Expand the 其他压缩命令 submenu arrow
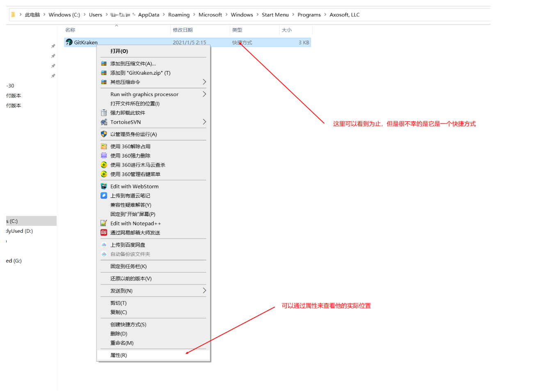 coord(204,82)
